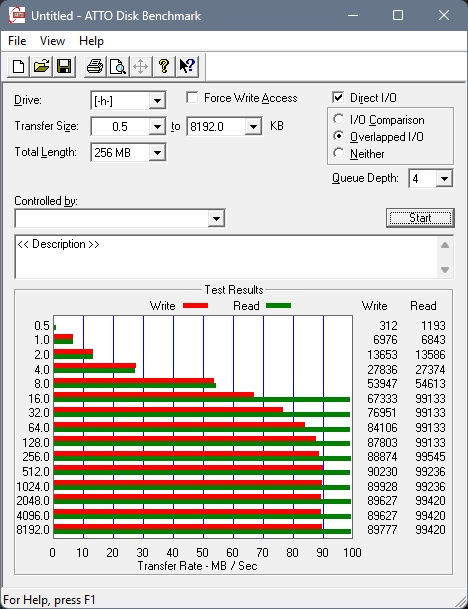The image size is (468, 609).
Task: Expand the Drive dropdown
Action: [157, 101]
